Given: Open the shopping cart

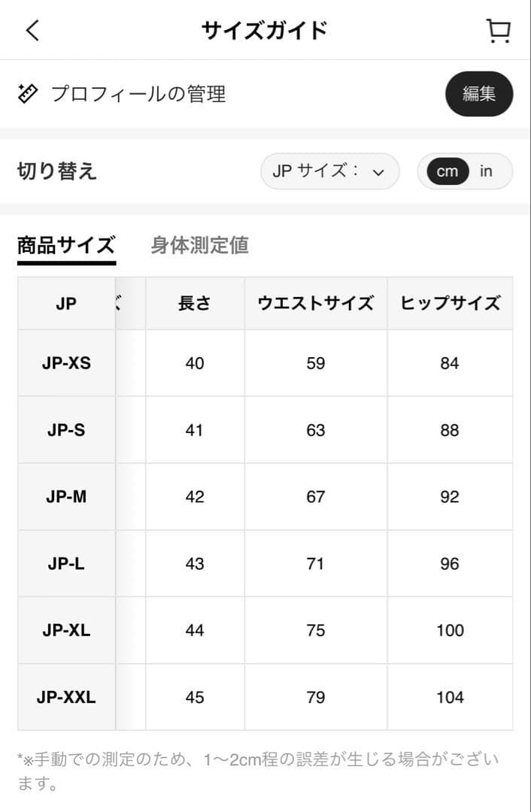Looking at the screenshot, I should (498, 30).
